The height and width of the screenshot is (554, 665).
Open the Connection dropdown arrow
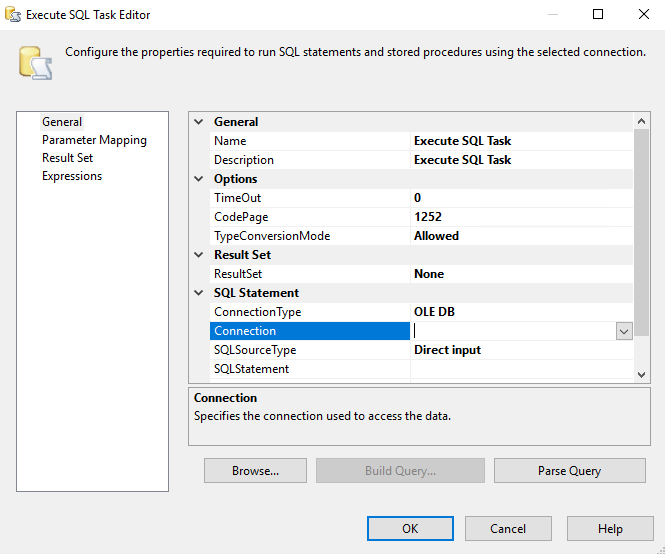tap(623, 331)
